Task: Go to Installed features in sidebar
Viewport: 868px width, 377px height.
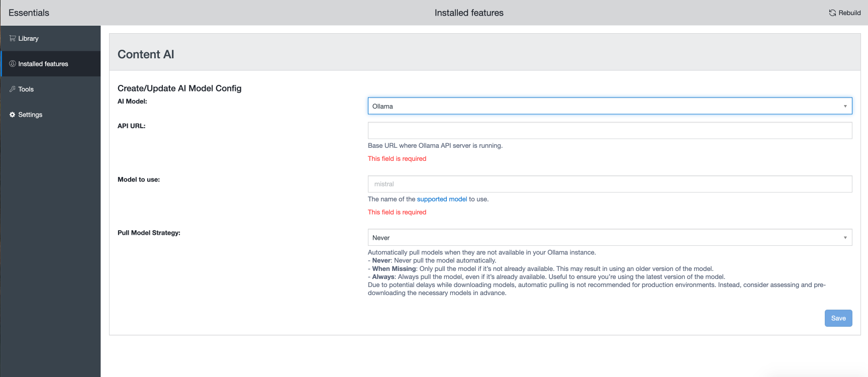Action: coord(43,64)
